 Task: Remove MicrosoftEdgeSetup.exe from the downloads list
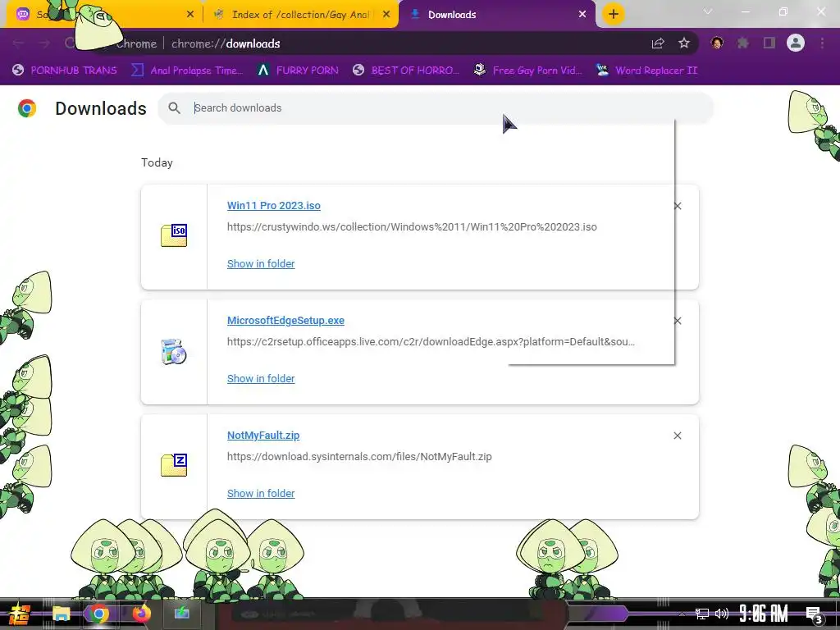677,321
